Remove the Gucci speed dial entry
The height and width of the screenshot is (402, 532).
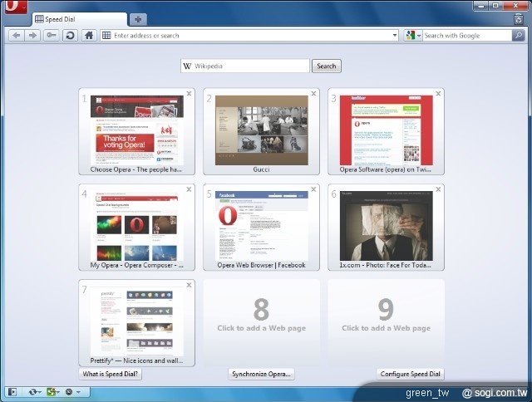[x=313, y=94]
